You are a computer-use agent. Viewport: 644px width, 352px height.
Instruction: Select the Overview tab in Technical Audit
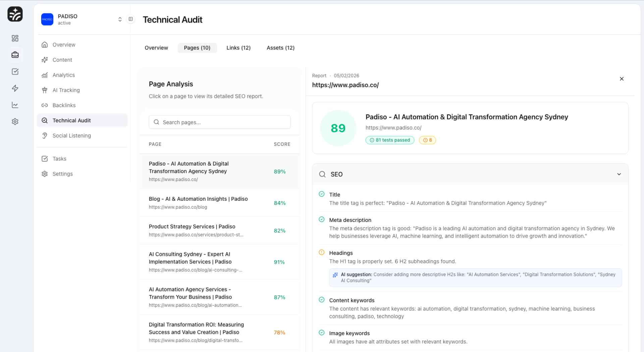[x=156, y=48]
